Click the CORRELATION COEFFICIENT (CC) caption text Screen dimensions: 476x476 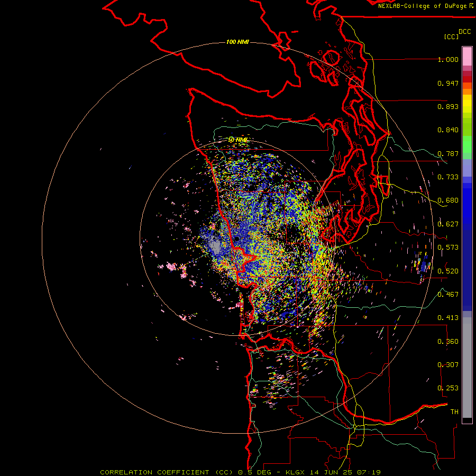(167, 472)
